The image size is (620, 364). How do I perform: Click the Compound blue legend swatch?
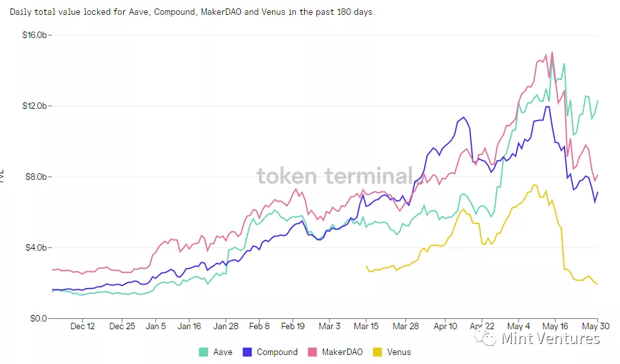(x=247, y=352)
